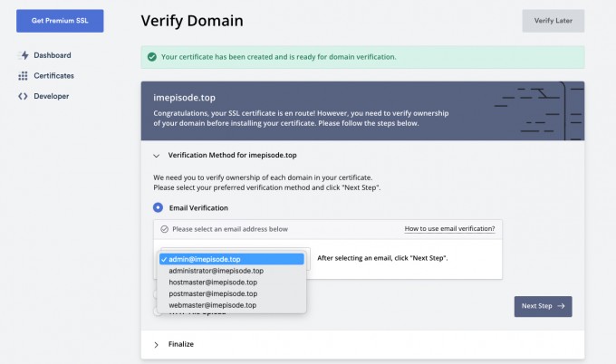Click the circled check icon beside email prompt
This screenshot has height=364, width=616.
pyautogui.click(x=164, y=229)
